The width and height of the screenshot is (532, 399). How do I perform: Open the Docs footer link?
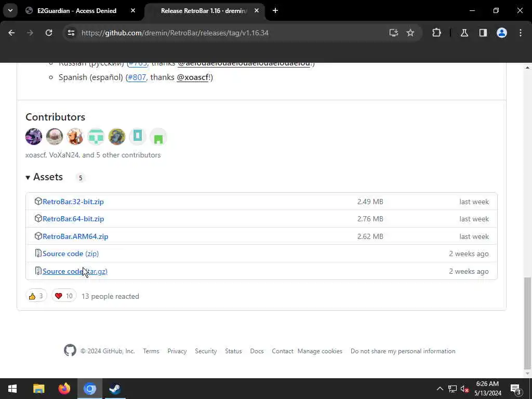click(x=257, y=351)
